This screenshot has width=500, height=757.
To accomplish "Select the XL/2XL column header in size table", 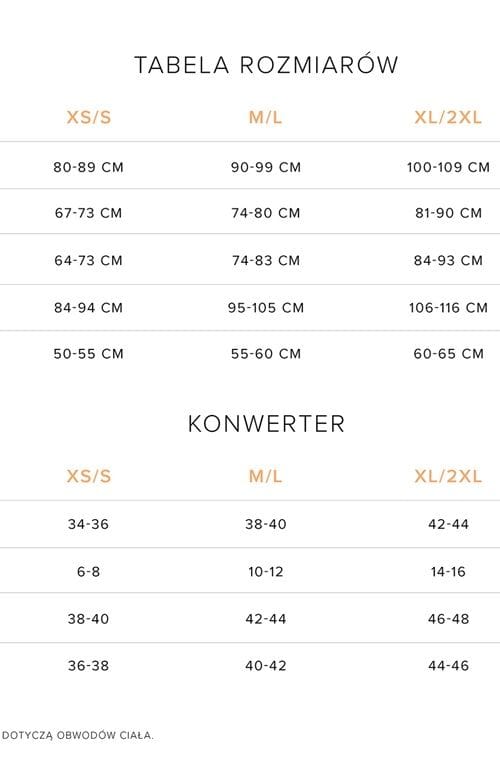I will click(x=448, y=117).
